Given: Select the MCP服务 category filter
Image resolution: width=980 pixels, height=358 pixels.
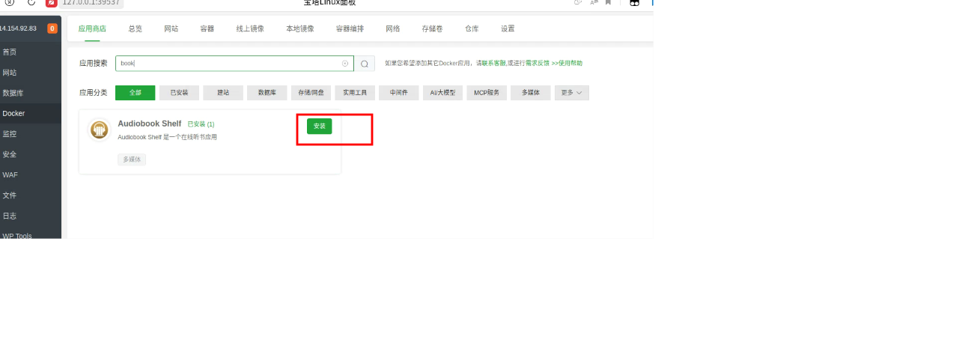Looking at the screenshot, I should 487,93.
